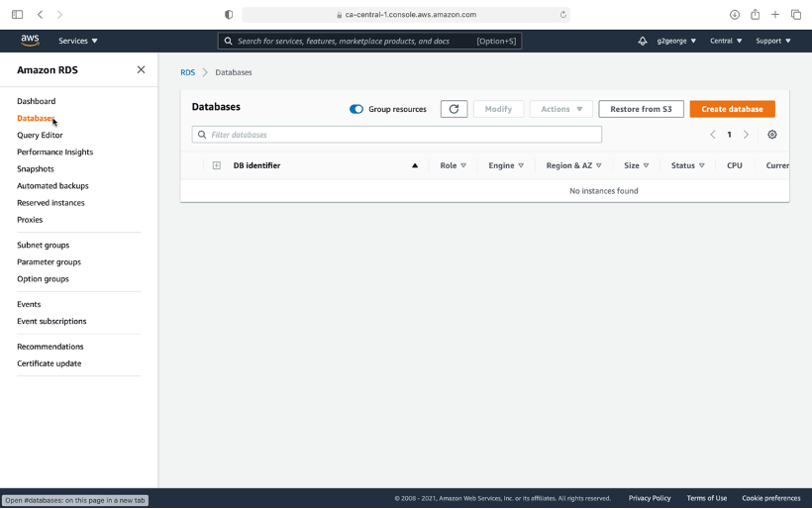Go to next page chevron
This screenshot has width=812, height=509.
click(x=746, y=135)
